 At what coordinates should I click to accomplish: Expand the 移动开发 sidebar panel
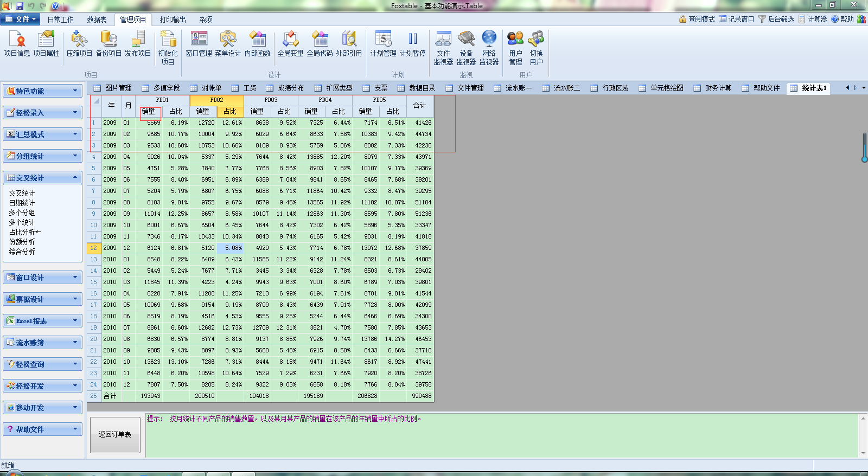(42, 408)
